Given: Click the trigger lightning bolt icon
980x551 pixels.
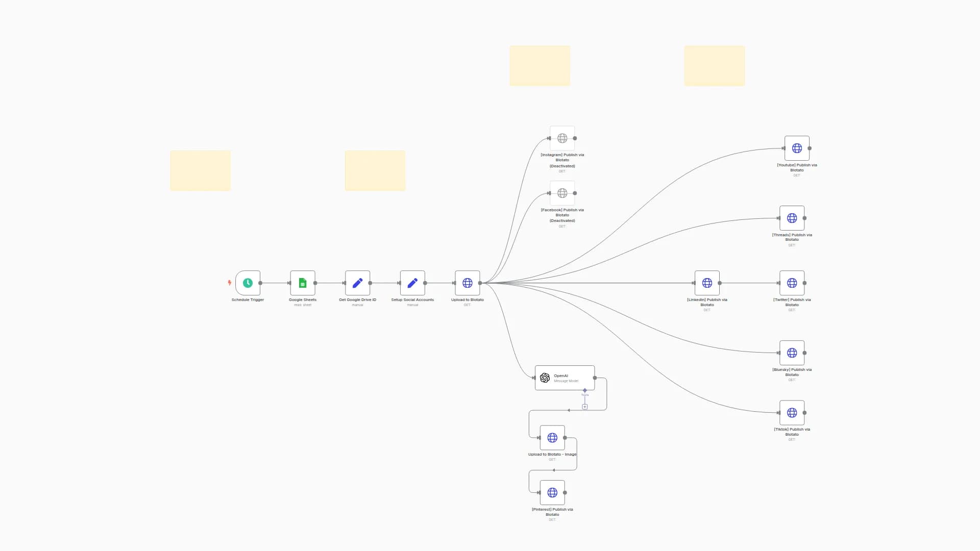Looking at the screenshot, I should pyautogui.click(x=230, y=283).
